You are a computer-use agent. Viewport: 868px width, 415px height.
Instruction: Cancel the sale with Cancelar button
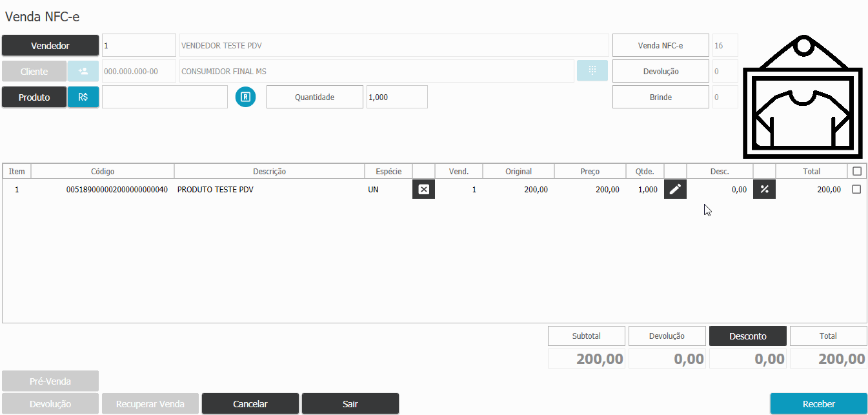pos(250,404)
